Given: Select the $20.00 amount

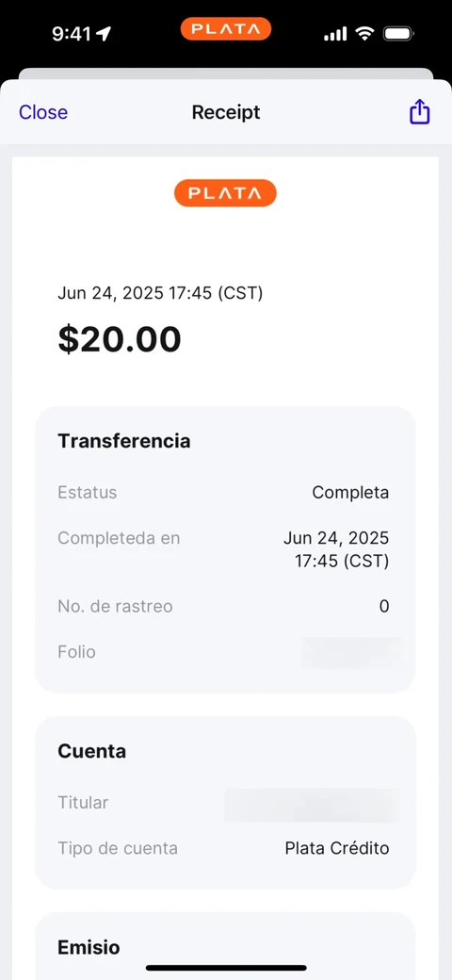Looking at the screenshot, I should (120, 338).
